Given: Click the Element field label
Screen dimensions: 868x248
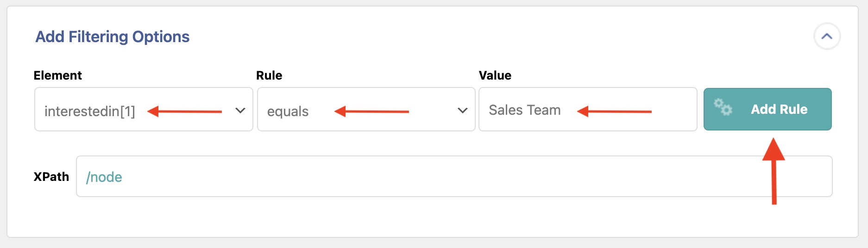Looking at the screenshot, I should click(58, 75).
